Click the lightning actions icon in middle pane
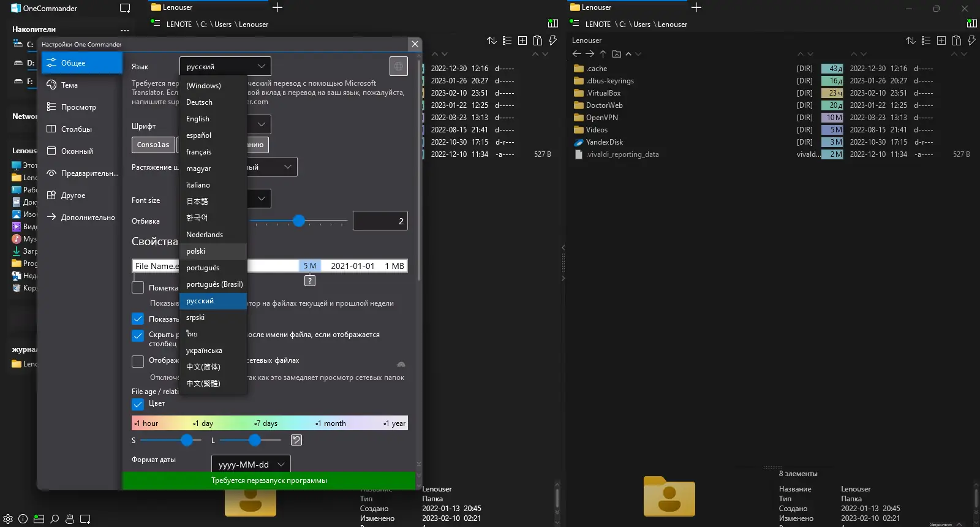Screen dimensions: 980x527 (x=552, y=40)
